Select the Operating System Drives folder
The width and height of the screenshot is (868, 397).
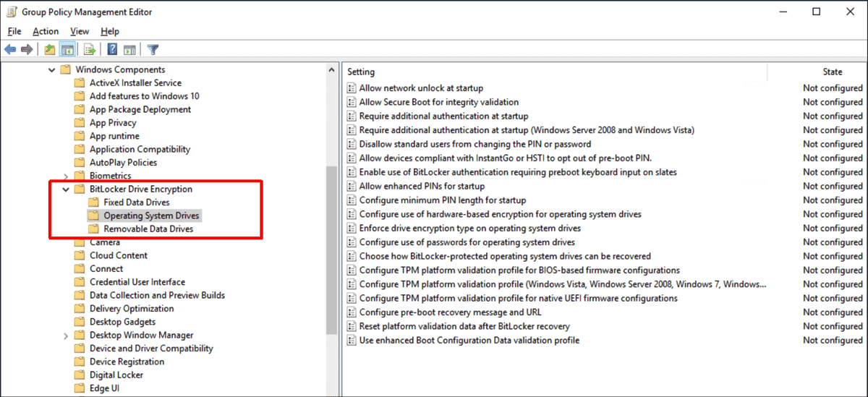pyautogui.click(x=151, y=215)
